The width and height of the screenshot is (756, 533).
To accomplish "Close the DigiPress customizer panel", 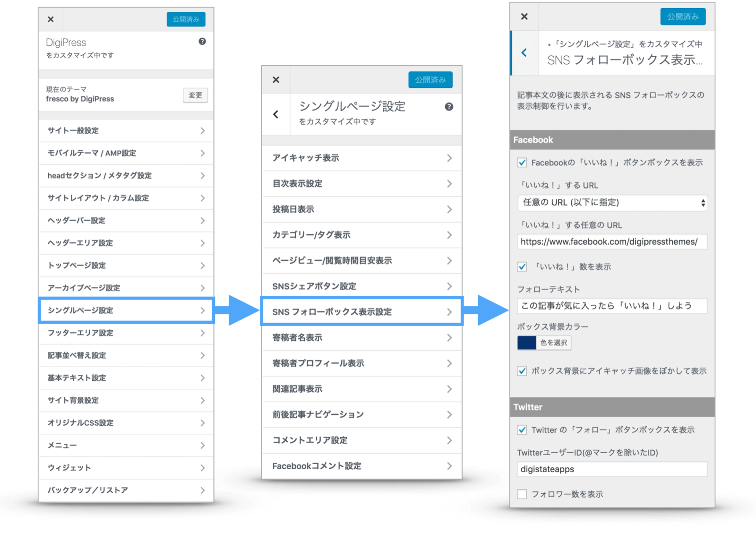I will (51, 19).
